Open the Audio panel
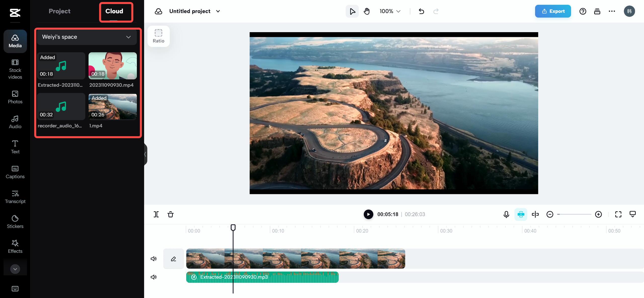 [15, 122]
